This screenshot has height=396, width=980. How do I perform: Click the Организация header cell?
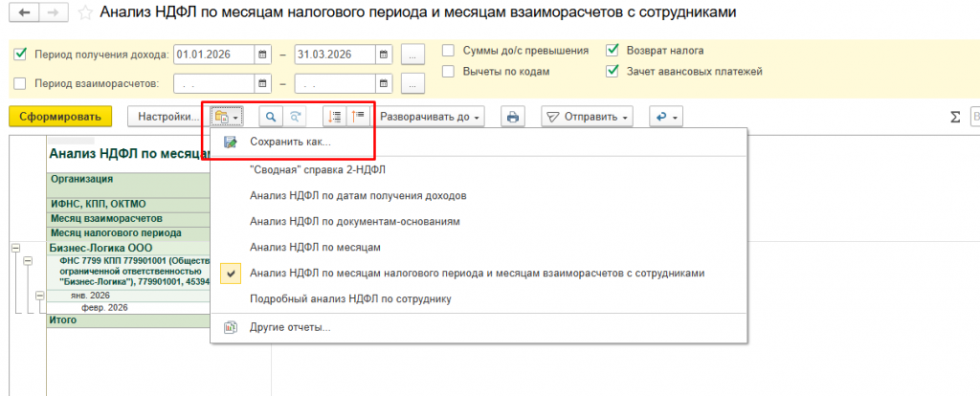128,186
